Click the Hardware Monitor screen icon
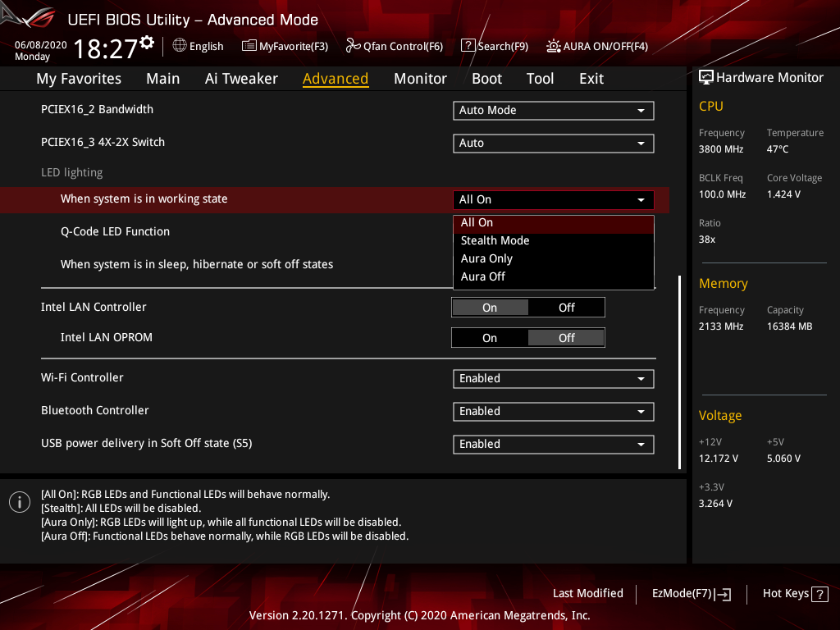This screenshot has height=630, width=840. click(x=706, y=78)
